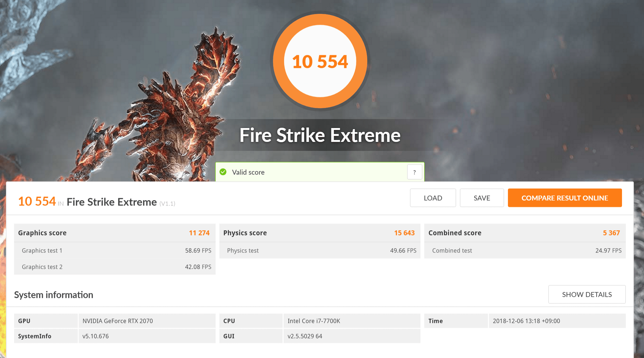Click the green valid score checkmark icon
The height and width of the screenshot is (358, 644).
pyautogui.click(x=223, y=172)
